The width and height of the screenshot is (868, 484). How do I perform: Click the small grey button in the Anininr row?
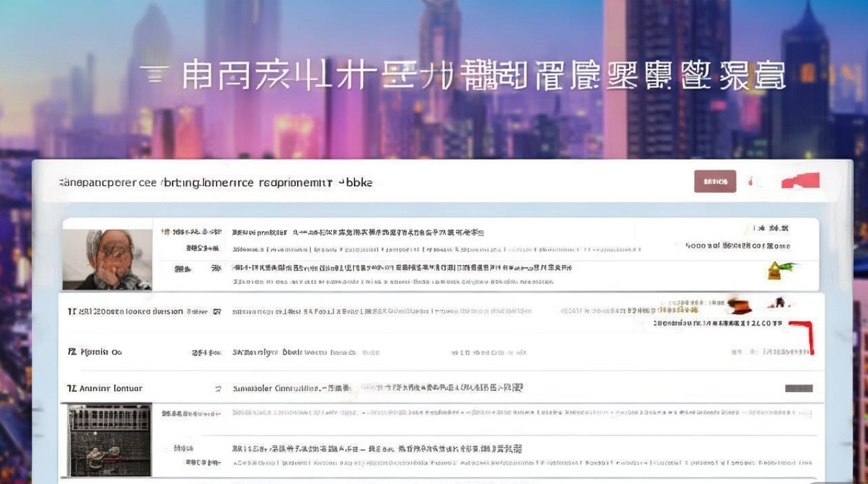coord(798,388)
